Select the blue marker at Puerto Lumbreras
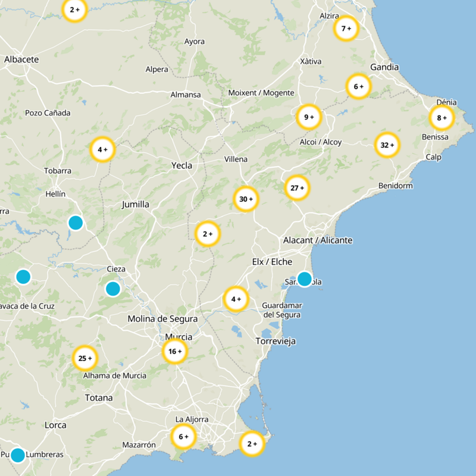The image size is (476, 476). tap(18, 455)
